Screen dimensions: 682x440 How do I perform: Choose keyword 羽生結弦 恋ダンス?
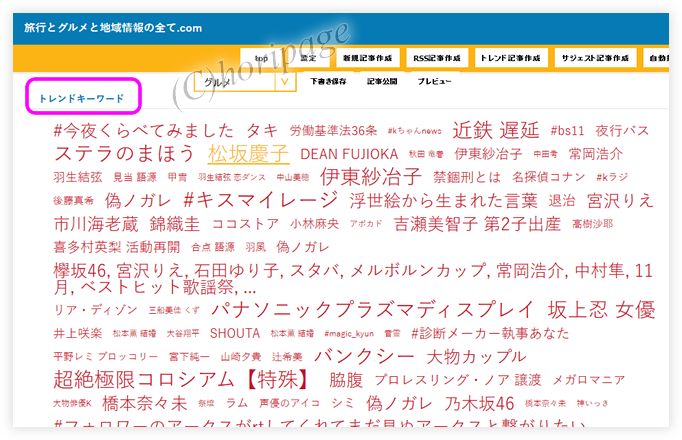231,177
